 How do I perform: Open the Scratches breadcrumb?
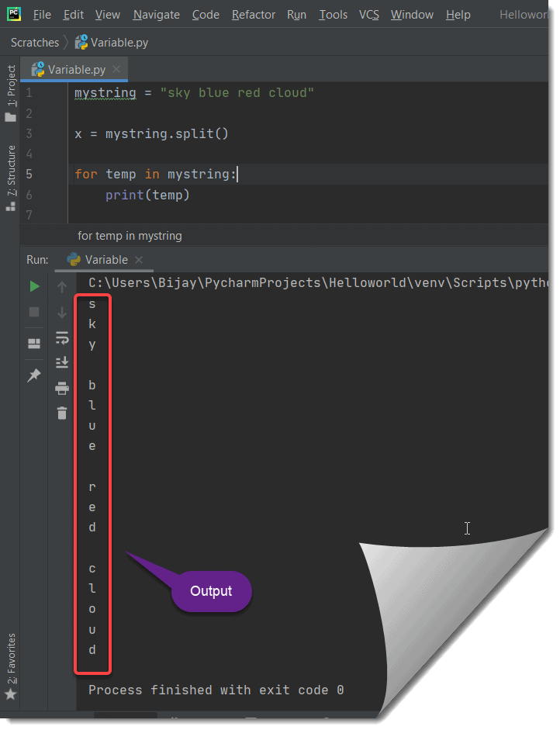pos(35,43)
